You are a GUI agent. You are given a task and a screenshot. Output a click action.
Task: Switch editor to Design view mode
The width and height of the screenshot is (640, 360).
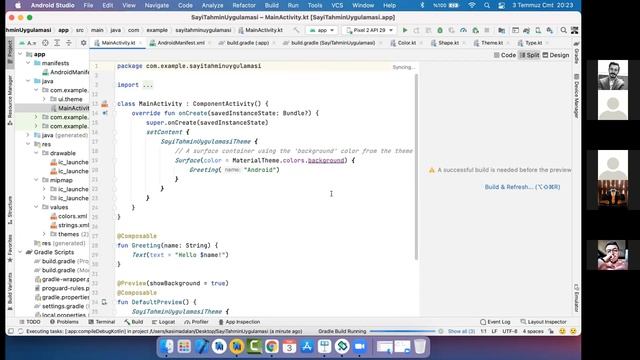pyautogui.click(x=556, y=55)
